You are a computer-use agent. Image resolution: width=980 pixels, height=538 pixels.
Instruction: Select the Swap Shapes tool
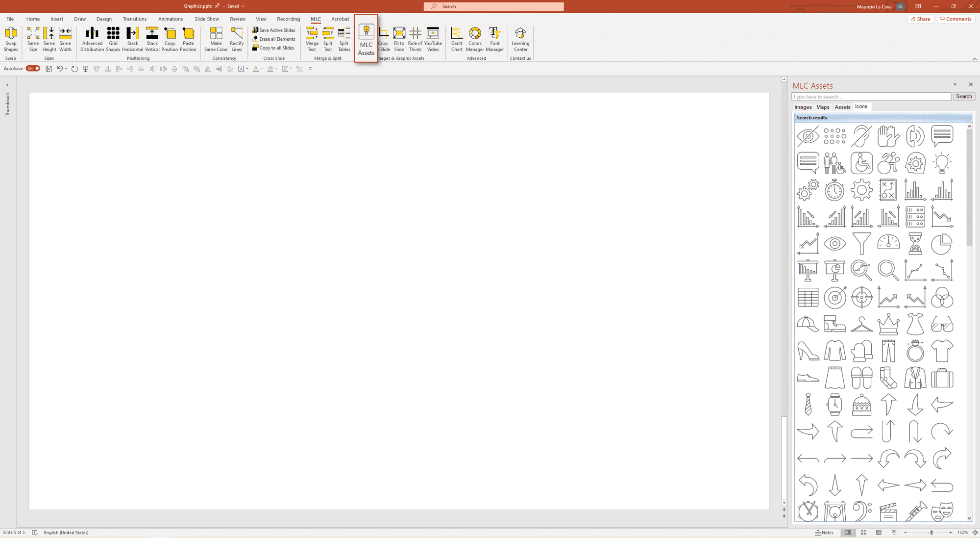pos(10,39)
